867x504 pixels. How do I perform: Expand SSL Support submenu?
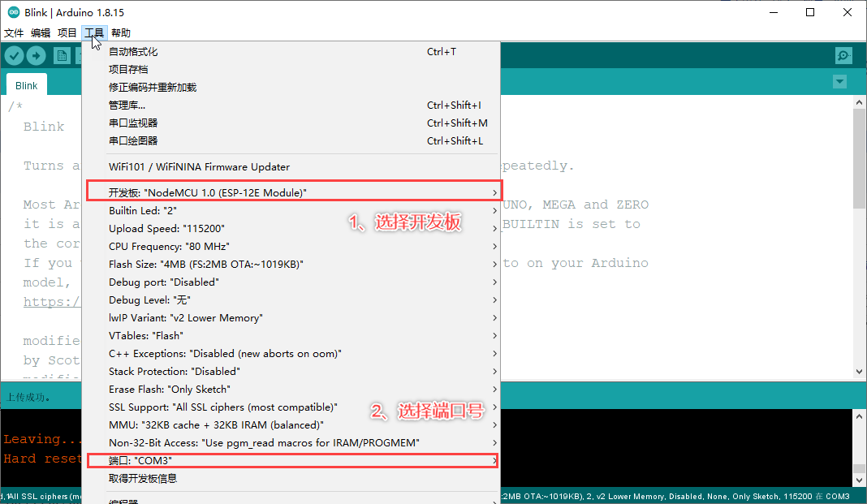[291, 407]
